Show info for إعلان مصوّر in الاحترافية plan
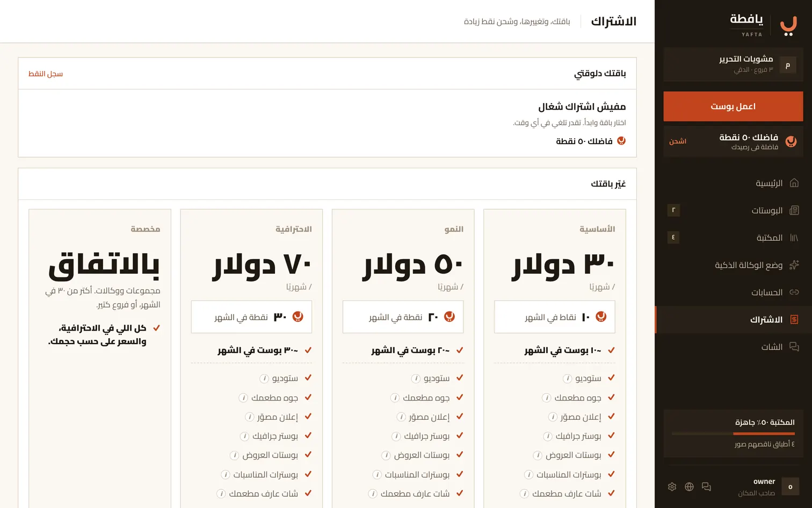The image size is (812, 508). click(x=249, y=417)
